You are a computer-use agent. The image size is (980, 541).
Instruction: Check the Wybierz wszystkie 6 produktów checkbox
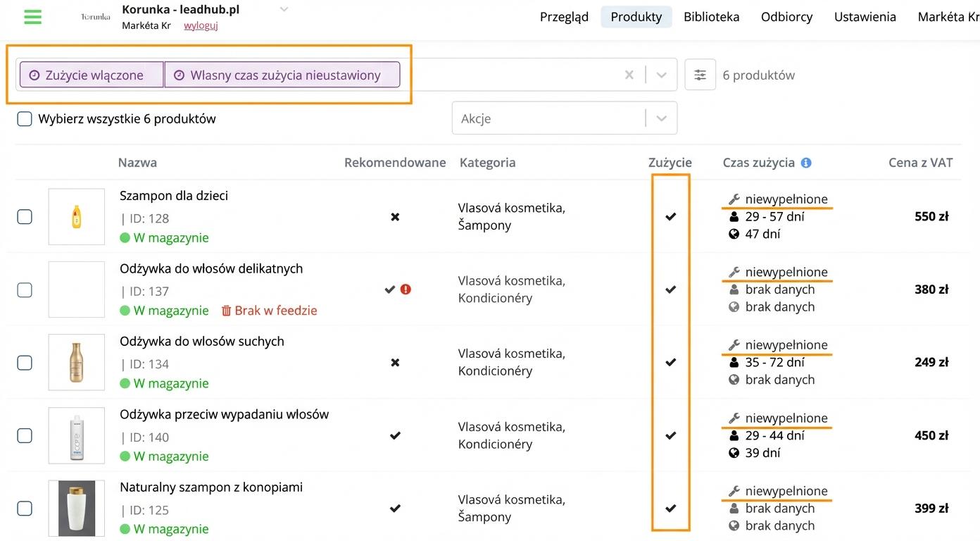[x=25, y=119]
